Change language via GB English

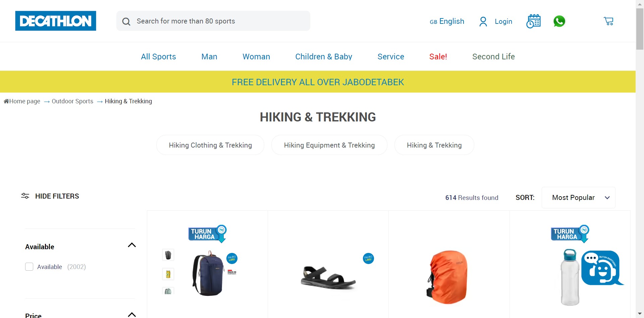tap(447, 21)
